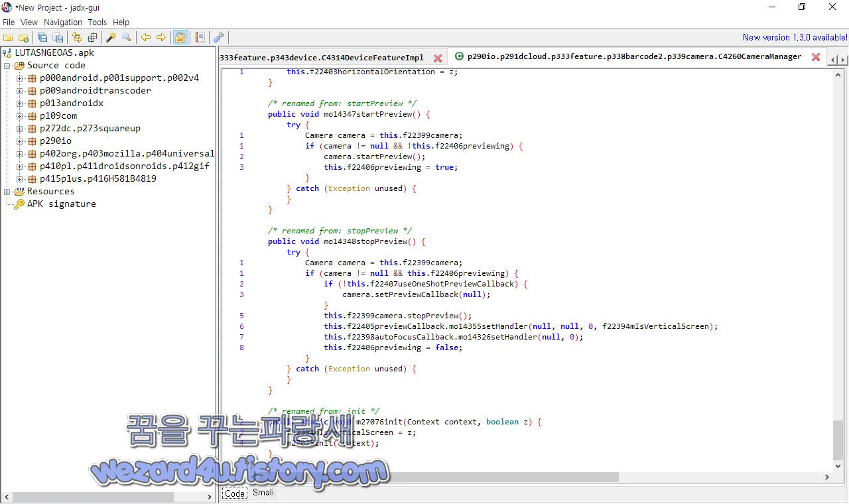
Task: Open the Tools menu
Action: coord(98,22)
